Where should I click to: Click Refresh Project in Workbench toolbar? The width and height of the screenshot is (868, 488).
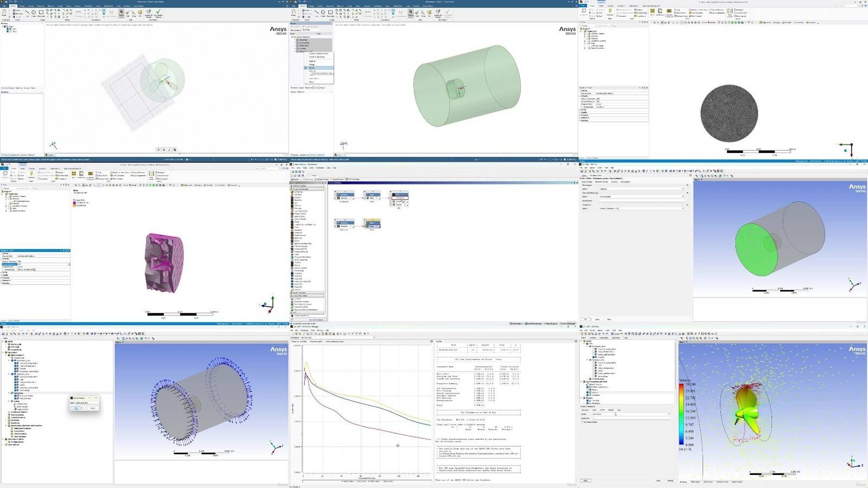[x=322, y=179]
